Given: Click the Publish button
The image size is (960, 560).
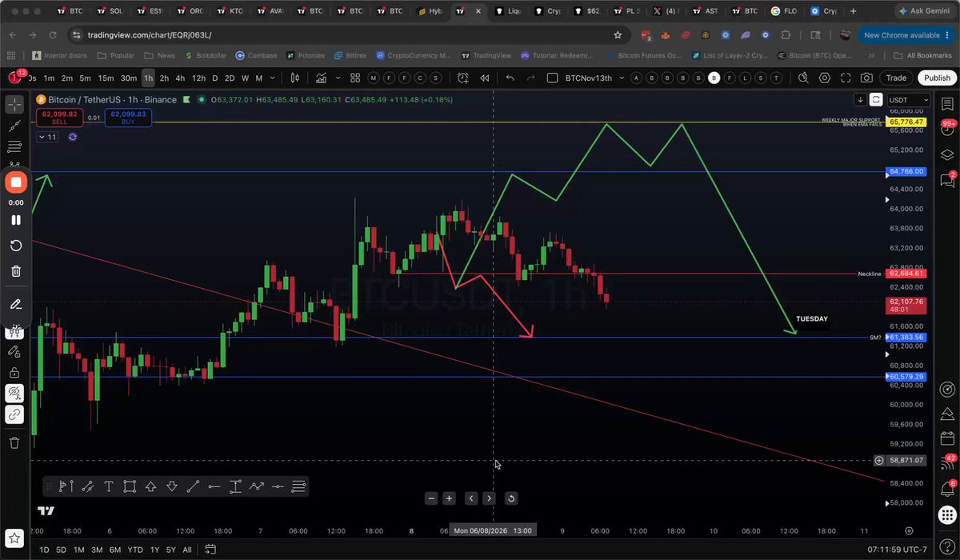Looking at the screenshot, I should (x=936, y=78).
